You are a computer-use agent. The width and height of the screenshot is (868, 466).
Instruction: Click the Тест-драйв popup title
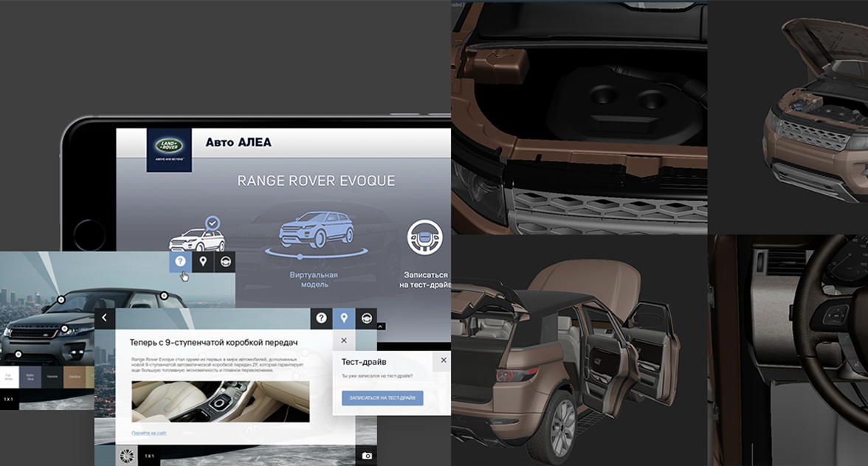pyautogui.click(x=364, y=362)
